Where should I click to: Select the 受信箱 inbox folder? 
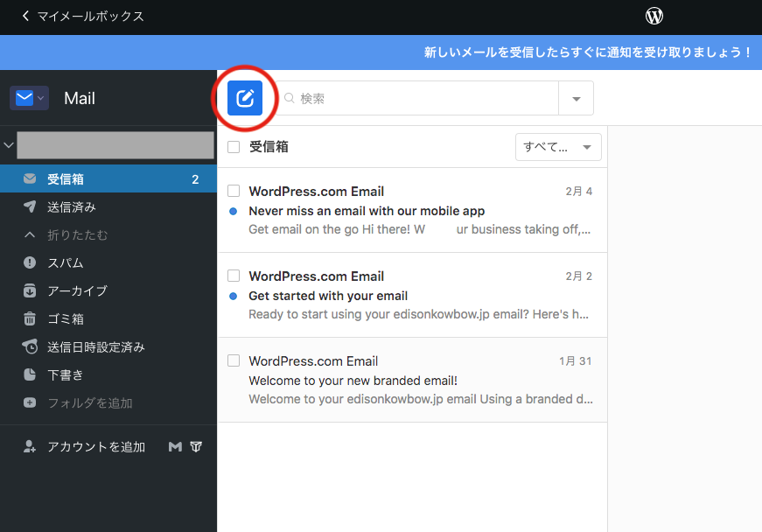[66, 179]
